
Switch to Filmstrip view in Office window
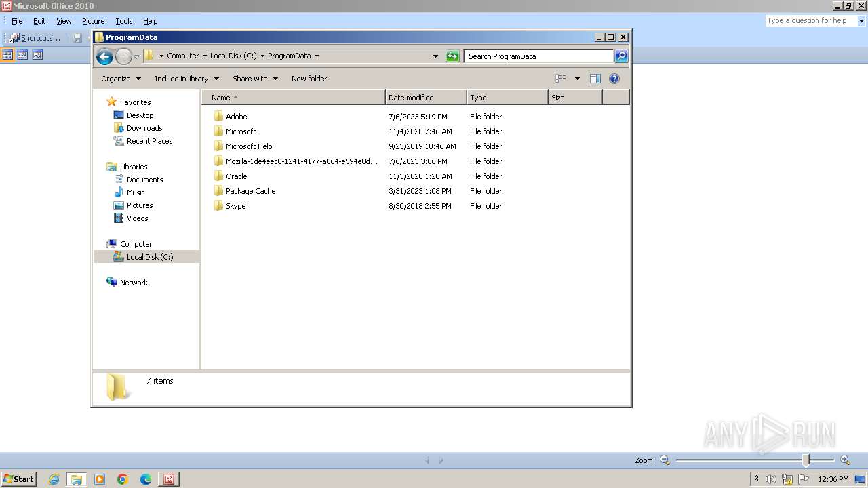tap(22, 55)
